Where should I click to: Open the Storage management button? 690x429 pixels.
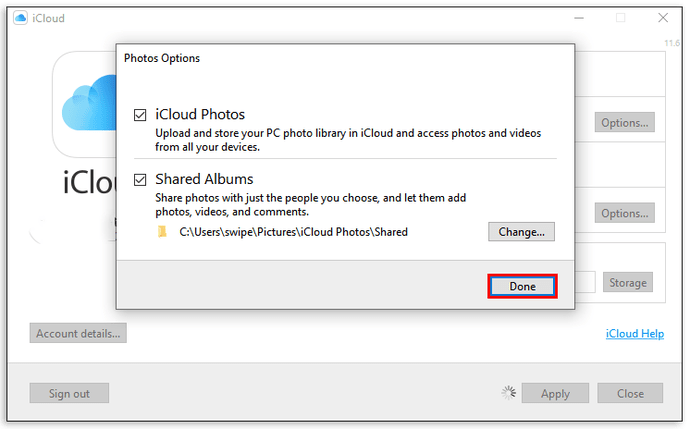click(628, 282)
